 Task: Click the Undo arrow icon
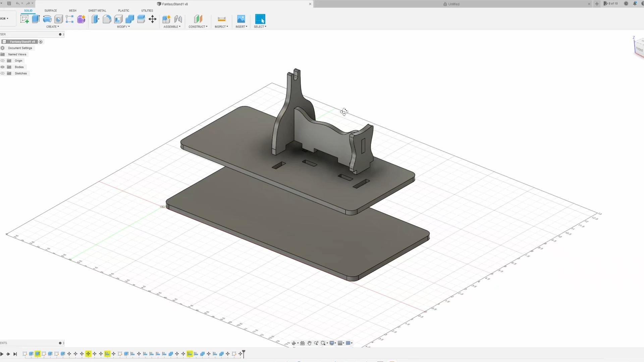[18, 4]
